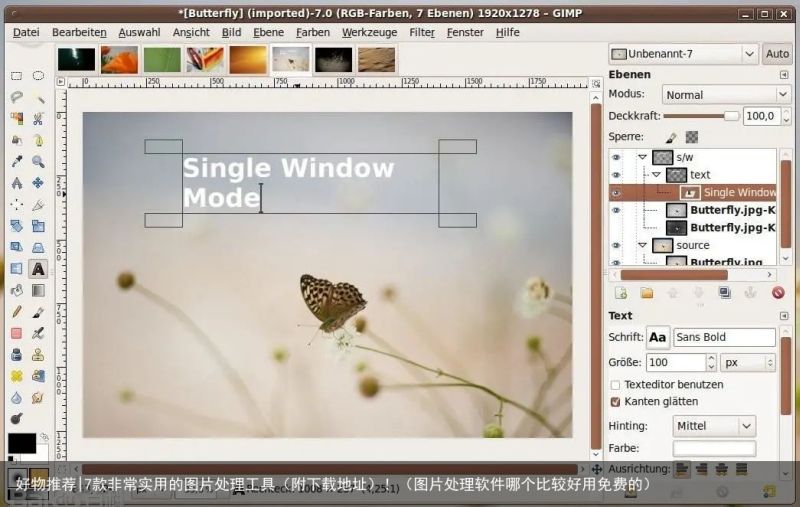Select the Crop tool
This screenshot has width=800, height=507.
pyautogui.click(x=38, y=205)
